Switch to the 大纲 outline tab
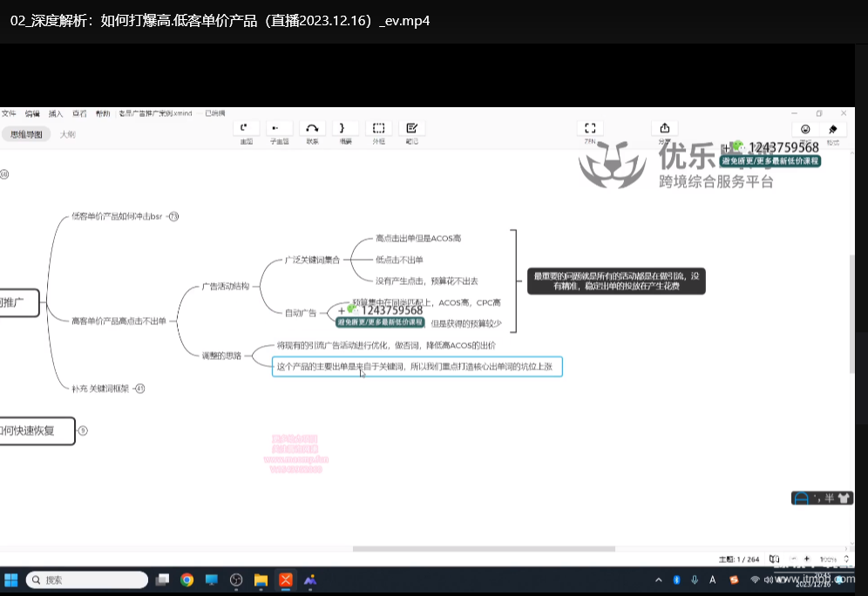 pos(67,134)
